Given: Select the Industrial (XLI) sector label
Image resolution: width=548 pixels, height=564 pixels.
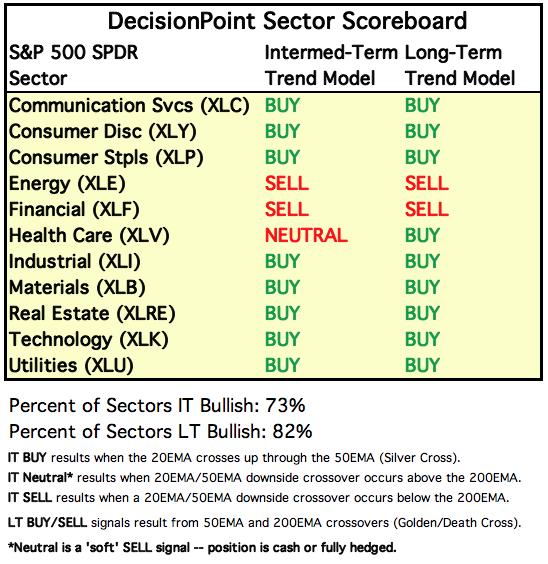Looking at the screenshot, I should coord(74,261).
